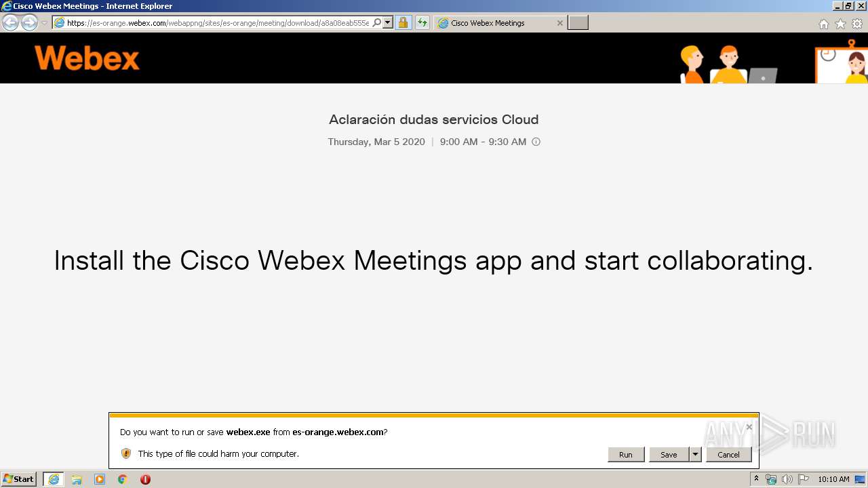
Task: Expand the address bar autocomplete dropdown
Action: click(388, 23)
